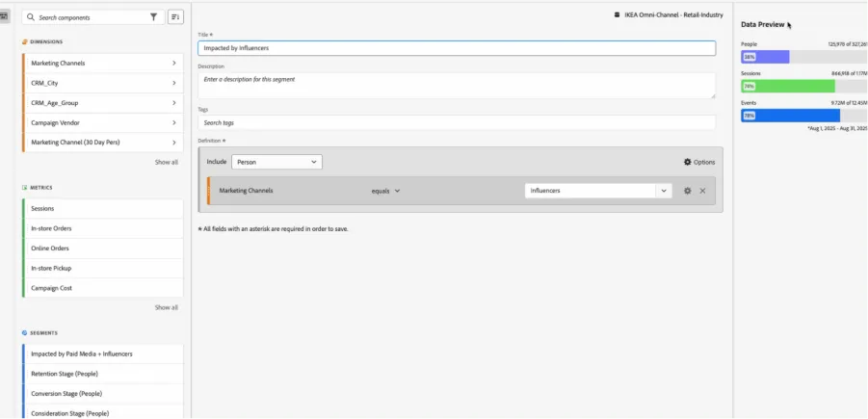Select Conversion Stage (People) segment
Image resolution: width=868 pixels, height=419 pixels.
pyautogui.click(x=103, y=394)
